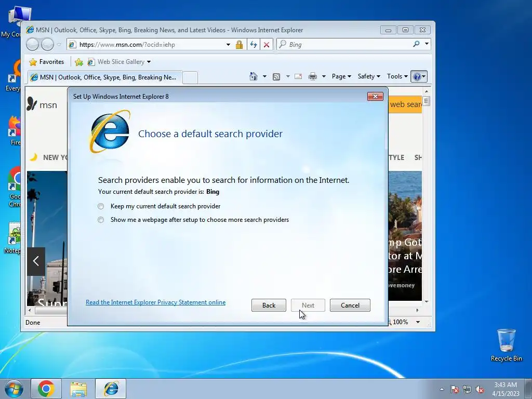Open the Help question mark menu
This screenshot has height=399, width=532.
coord(419,76)
